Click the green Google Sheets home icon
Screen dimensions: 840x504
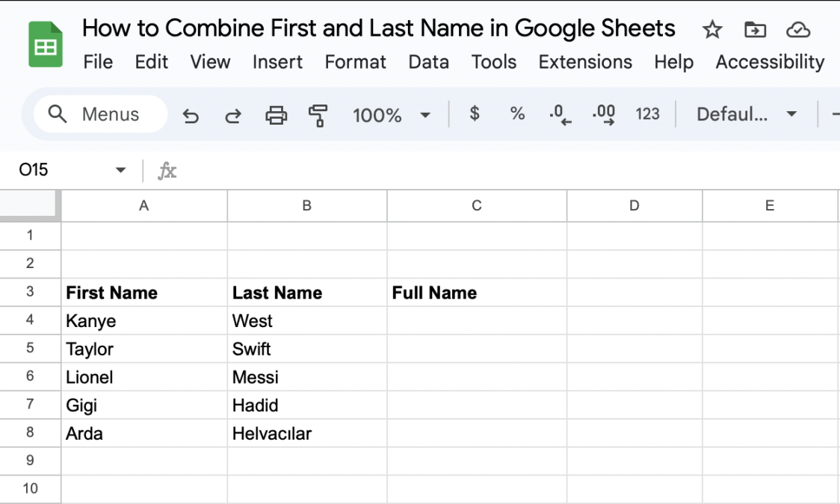[45, 43]
